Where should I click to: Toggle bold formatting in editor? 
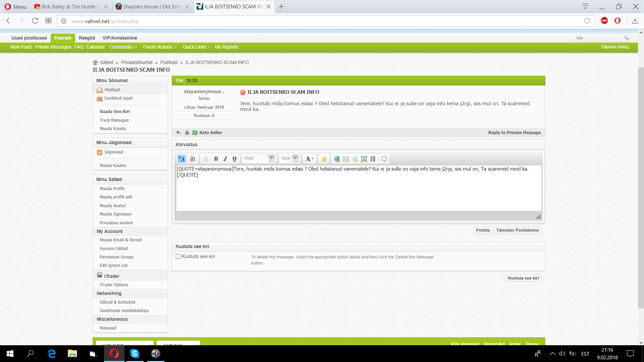point(216,159)
